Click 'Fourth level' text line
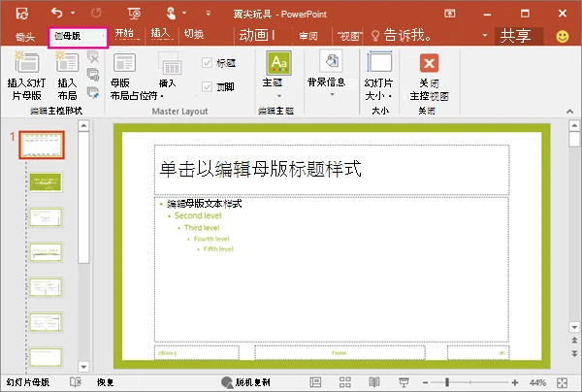This screenshot has height=392, width=582. click(x=211, y=239)
